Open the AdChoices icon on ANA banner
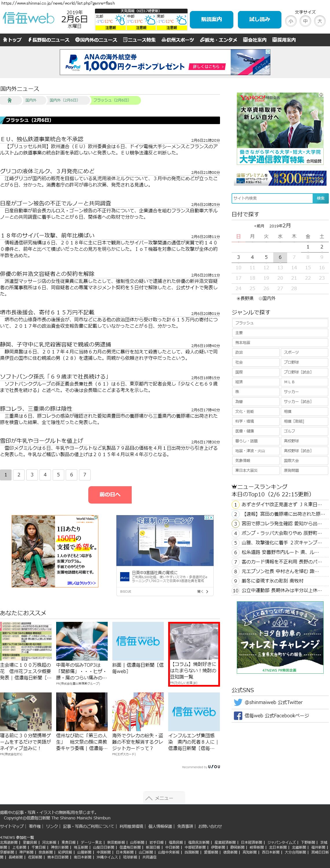The height and width of the screenshot is (868, 330). coord(268,51)
